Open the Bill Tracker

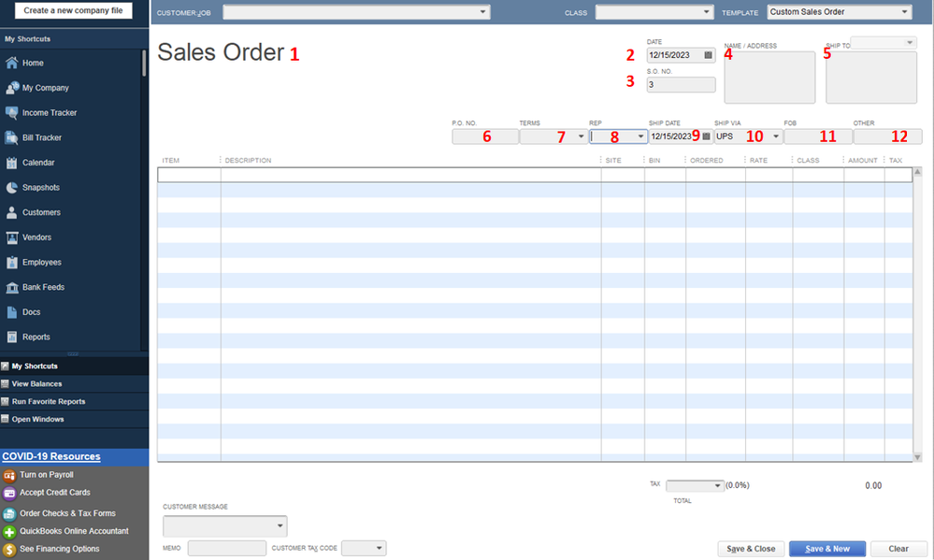click(42, 137)
